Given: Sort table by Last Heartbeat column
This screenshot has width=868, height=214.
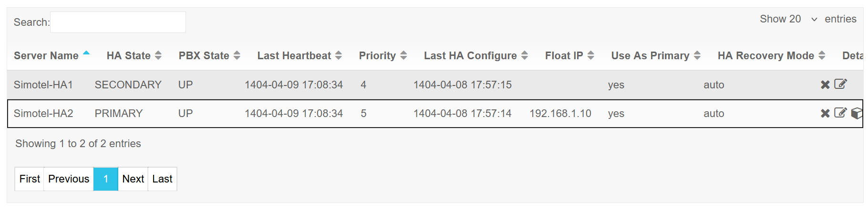Looking at the screenshot, I should [x=300, y=55].
